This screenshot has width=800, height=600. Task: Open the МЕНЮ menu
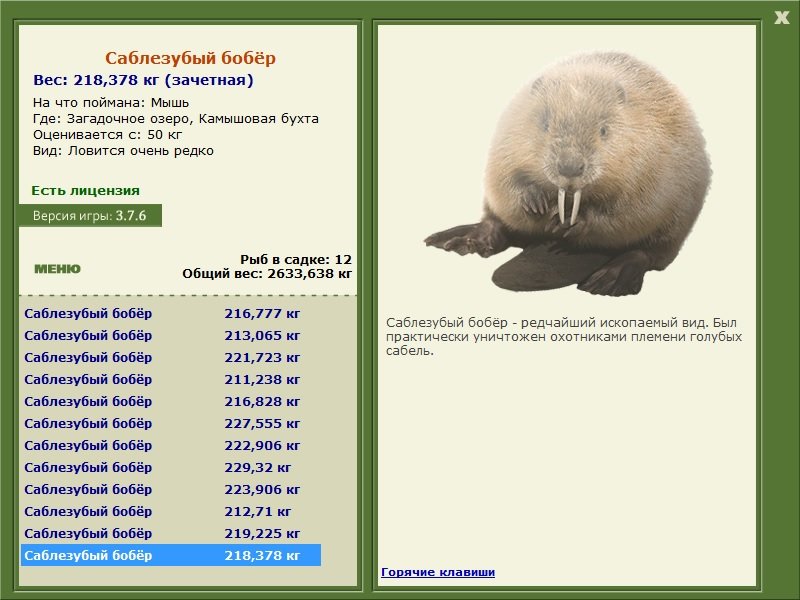(x=57, y=269)
